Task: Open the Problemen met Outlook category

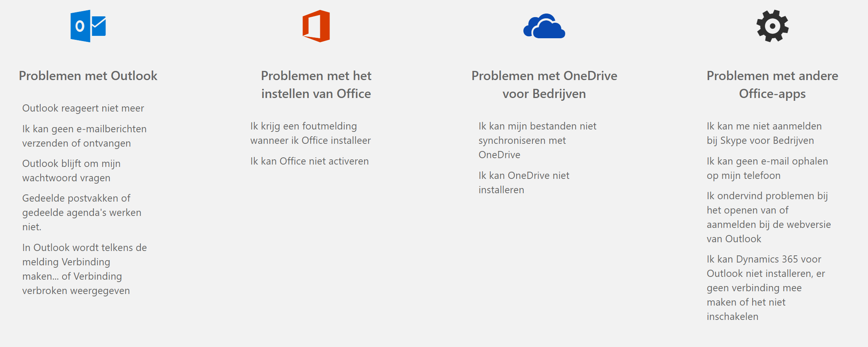Action: click(88, 76)
